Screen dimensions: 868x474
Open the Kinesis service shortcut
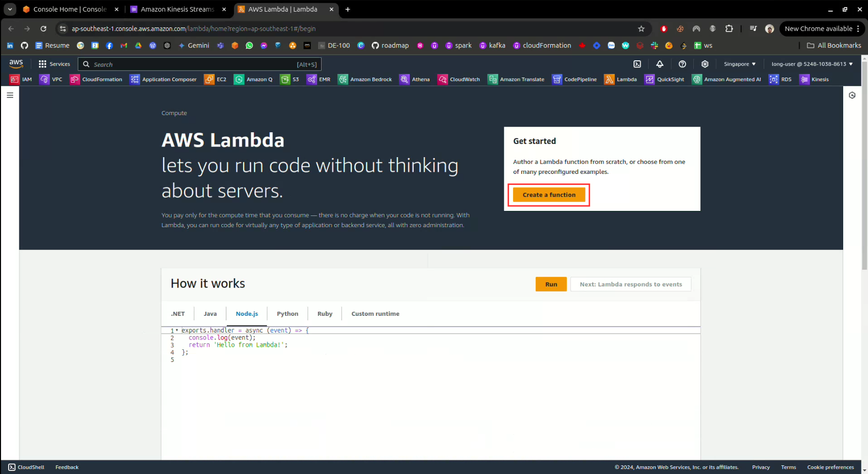(814, 79)
